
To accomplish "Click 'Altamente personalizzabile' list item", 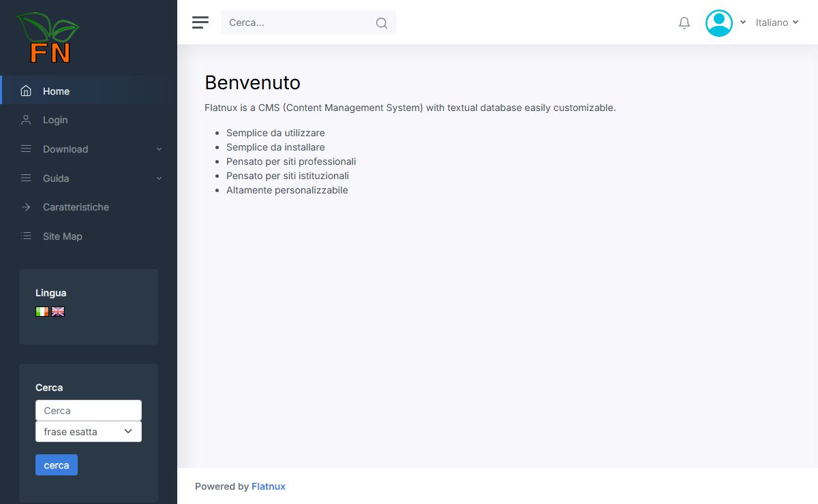I will pos(287,190).
